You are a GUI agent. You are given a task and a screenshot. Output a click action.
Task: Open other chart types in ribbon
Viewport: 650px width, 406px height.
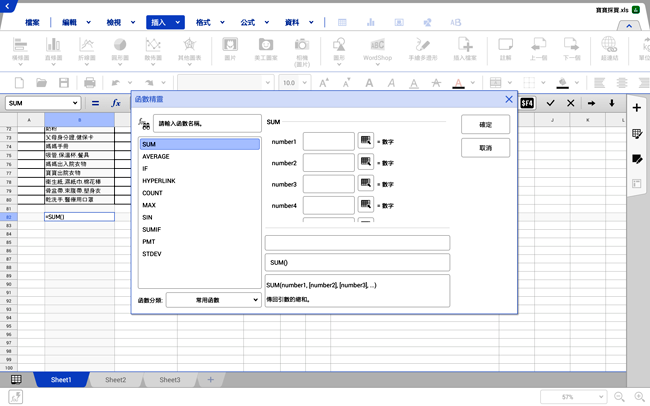[x=189, y=51]
